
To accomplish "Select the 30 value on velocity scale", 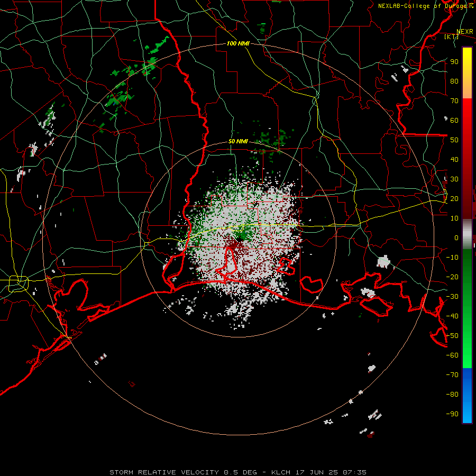I will (x=454, y=179).
